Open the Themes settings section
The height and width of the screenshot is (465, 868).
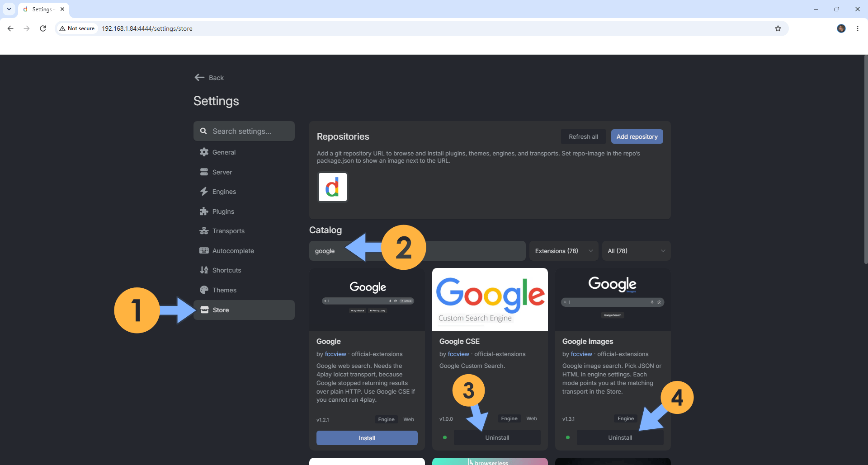244,290
